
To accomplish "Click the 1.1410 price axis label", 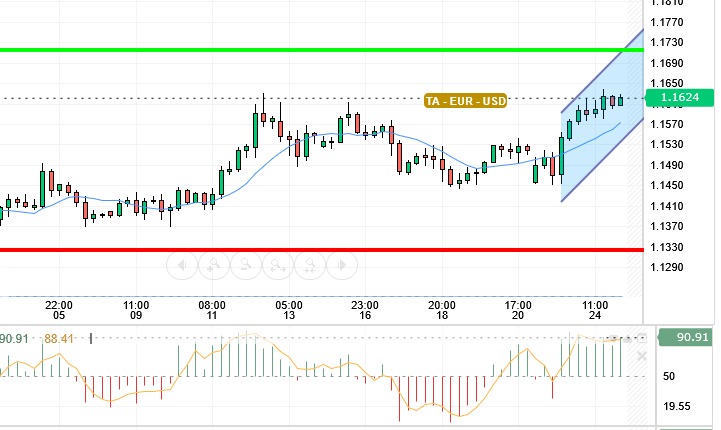I will tap(667, 206).
